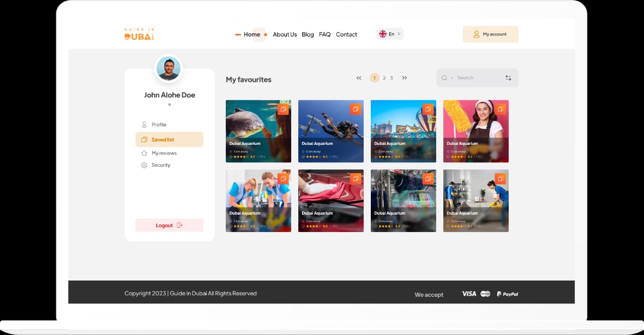Toggle bookmark on the cleaning lady card

click(x=500, y=109)
